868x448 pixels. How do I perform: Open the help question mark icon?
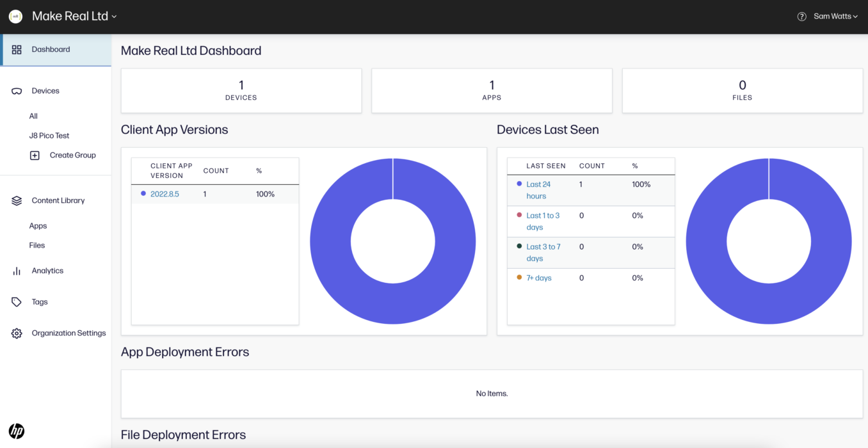[801, 16]
